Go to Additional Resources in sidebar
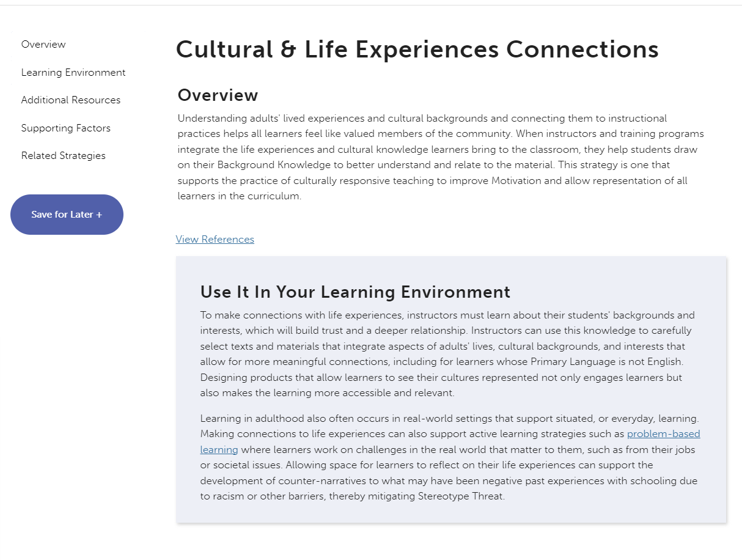The width and height of the screenshot is (742, 560). click(x=71, y=100)
